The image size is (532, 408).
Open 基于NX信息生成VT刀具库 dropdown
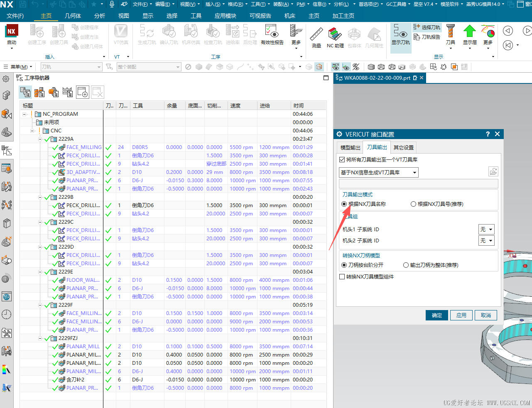click(x=378, y=173)
